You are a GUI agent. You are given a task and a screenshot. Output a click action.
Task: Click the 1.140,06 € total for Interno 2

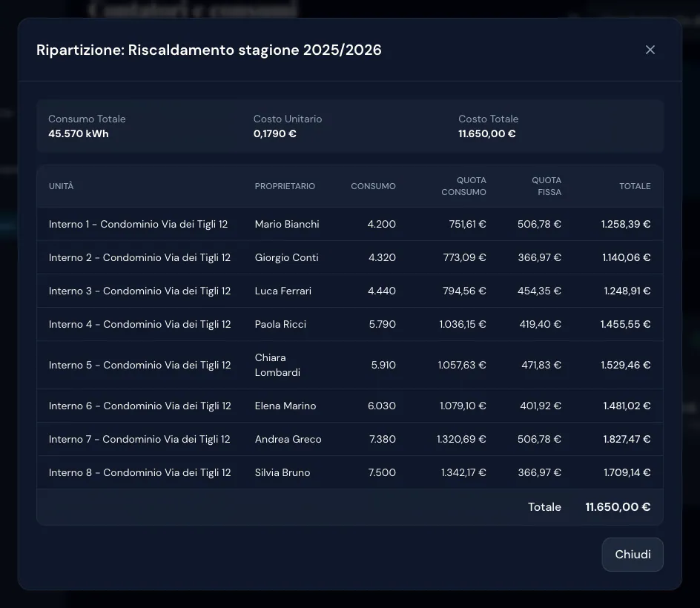(x=627, y=257)
